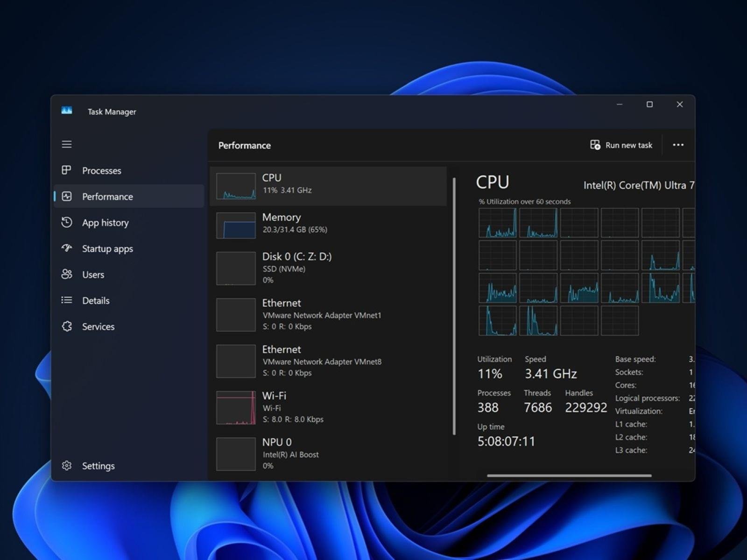
Task: Open the Users section icon
Action: coord(67,274)
